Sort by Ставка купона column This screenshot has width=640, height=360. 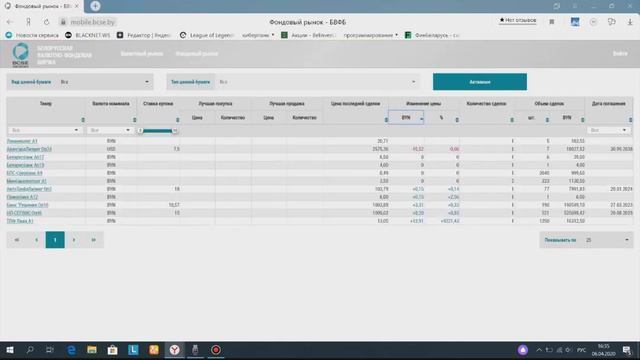pos(177,120)
